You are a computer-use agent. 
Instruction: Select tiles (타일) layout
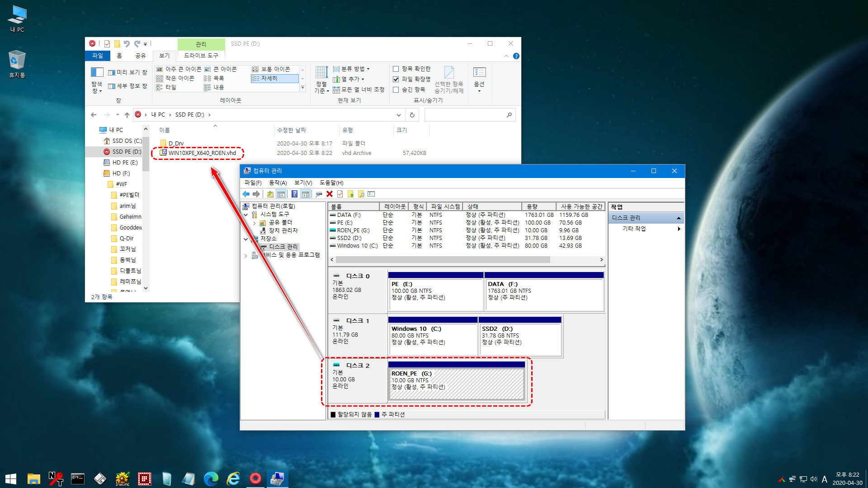[166, 87]
